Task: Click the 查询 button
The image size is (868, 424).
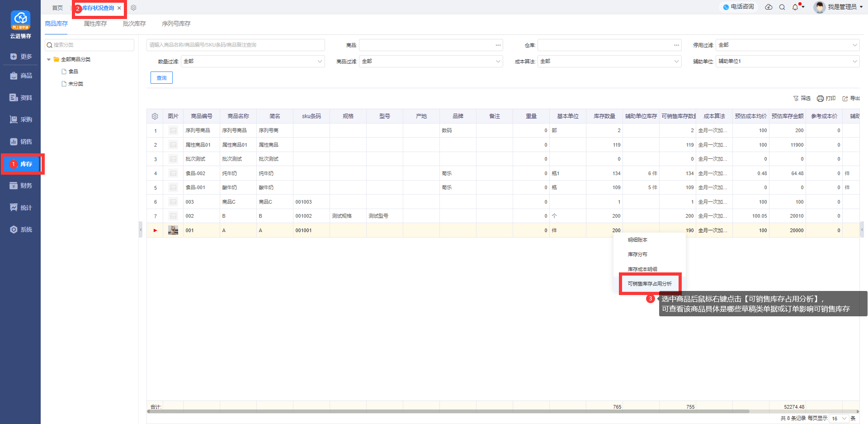Action: (x=161, y=78)
